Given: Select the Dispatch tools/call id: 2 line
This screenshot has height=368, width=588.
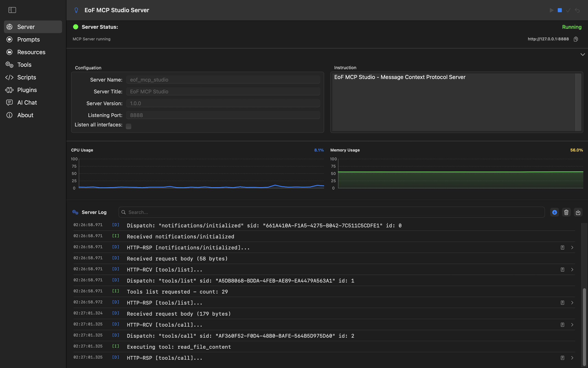Looking at the screenshot, I should 324,336.
